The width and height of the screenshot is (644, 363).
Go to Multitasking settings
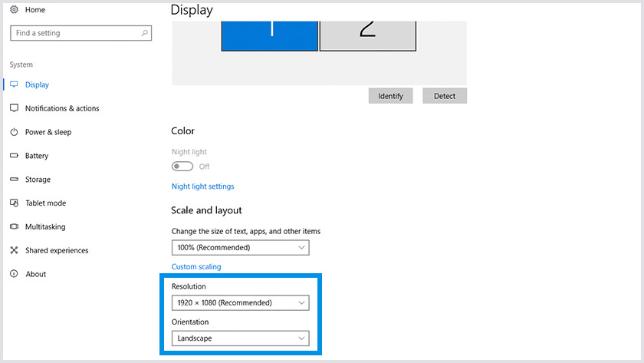pos(45,226)
